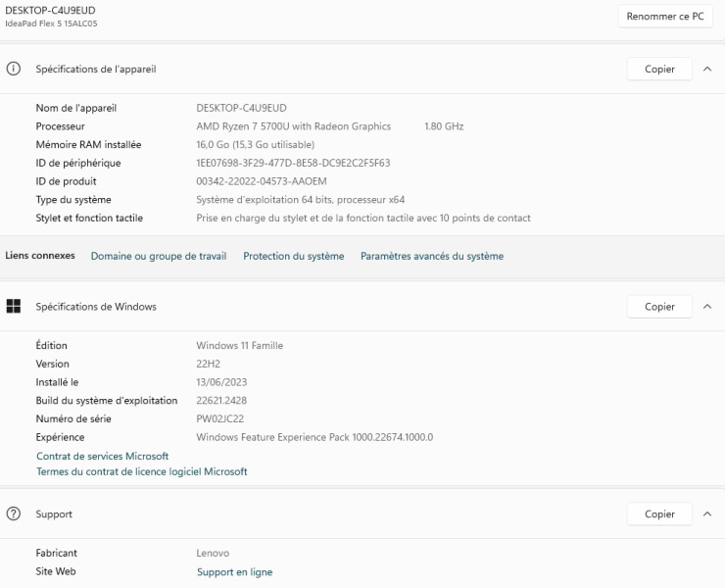Click the Windows Feature Experience Pack value
Screen dimensions: 725x588
tap(314, 437)
